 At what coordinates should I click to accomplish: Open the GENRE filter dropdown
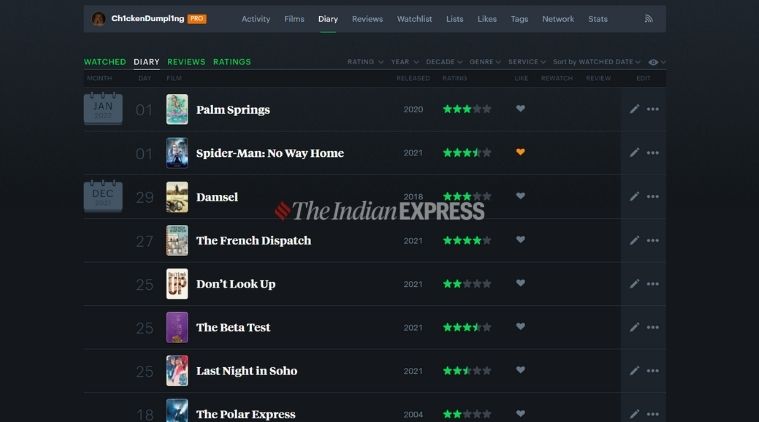(485, 62)
